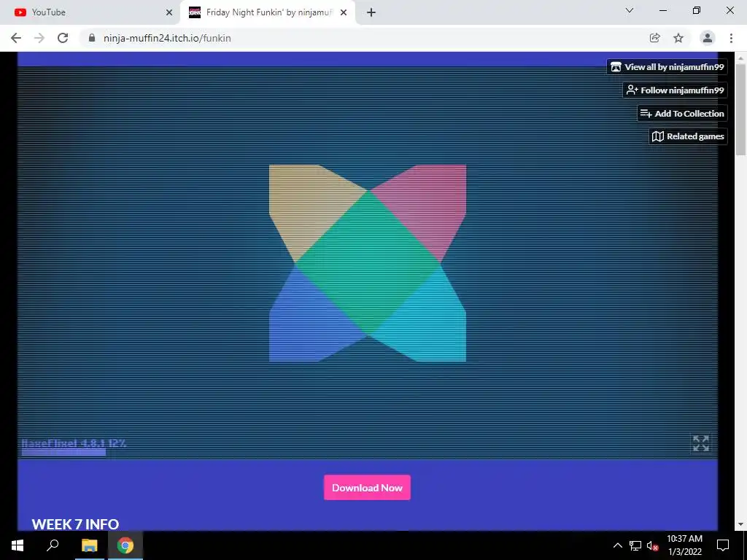The width and height of the screenshot is (747, 560).
Task: Restore down the Chrome window
Action: click(x=697, y=10)
